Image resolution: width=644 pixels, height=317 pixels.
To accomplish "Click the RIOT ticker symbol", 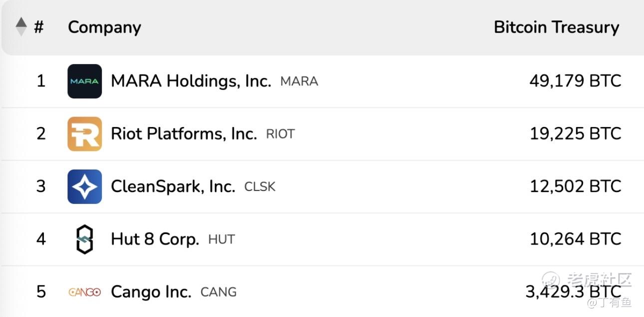I will (281, 134).
